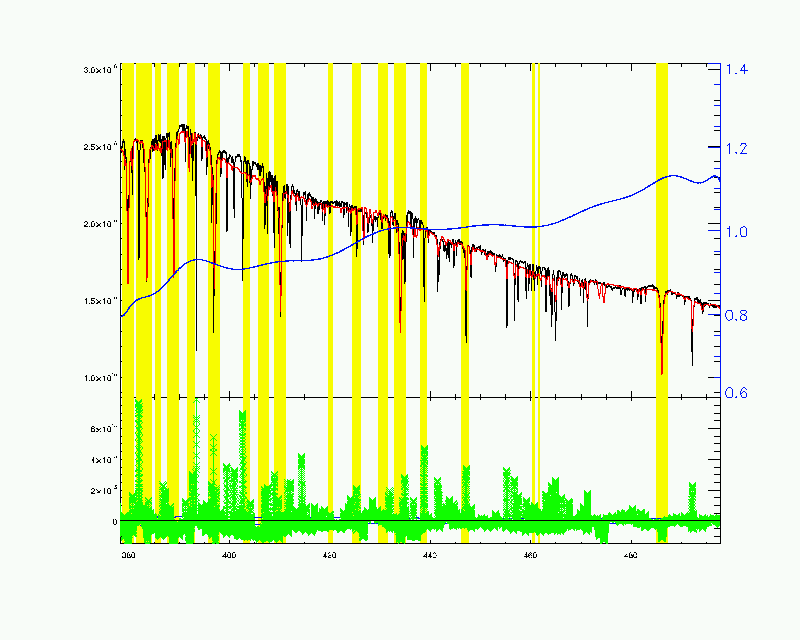Click the residual panel label 6x10
The height and width of the screenshot is (640, 800).
[104, 429]
